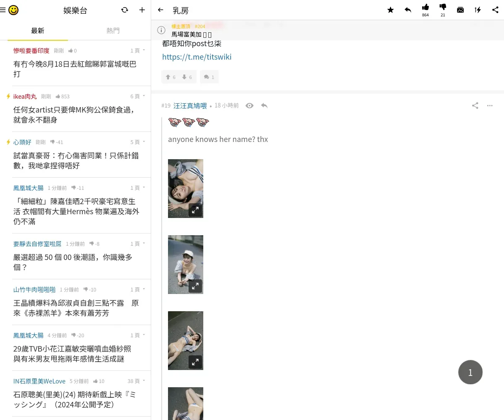Open page dropdown for 江嘉敏 thread

tap(138, 335)
